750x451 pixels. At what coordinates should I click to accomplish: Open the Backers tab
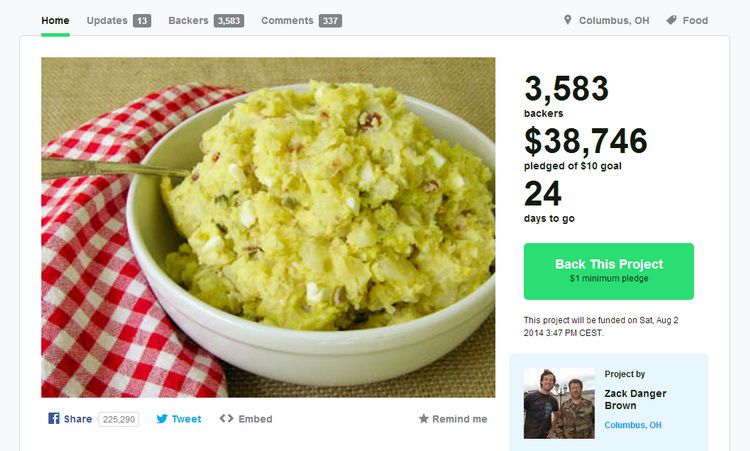point(206,21)
